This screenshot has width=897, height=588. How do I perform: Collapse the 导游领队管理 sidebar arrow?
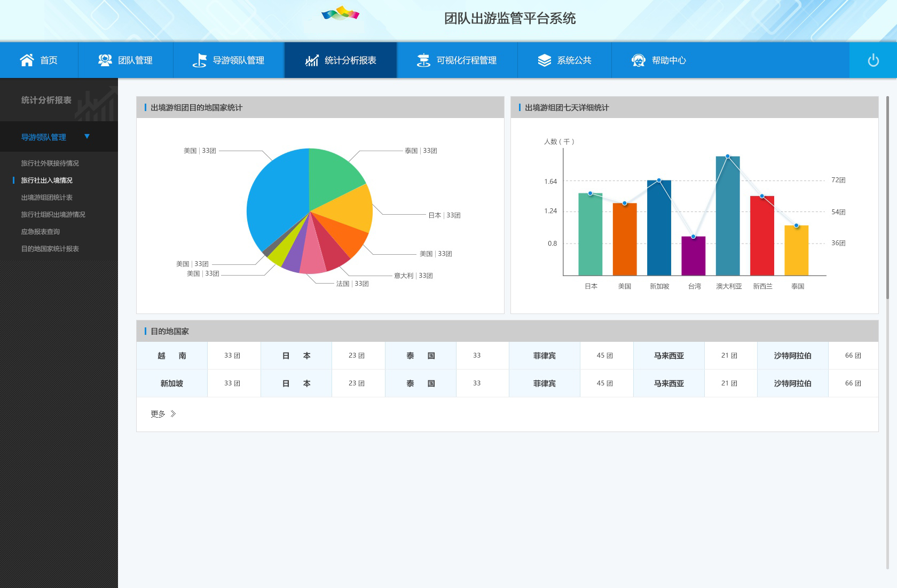[x=87, y=137]
